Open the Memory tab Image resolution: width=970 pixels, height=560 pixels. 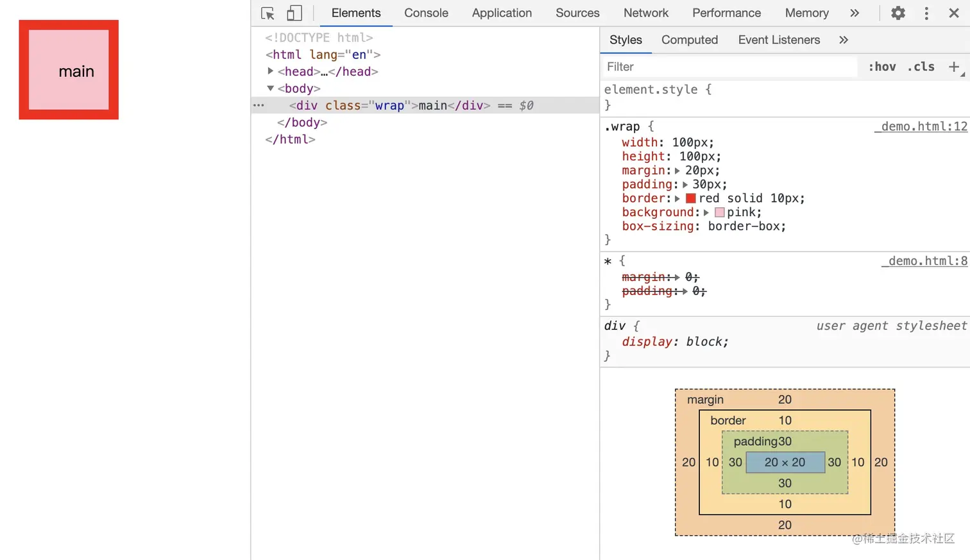coord(806,13)
